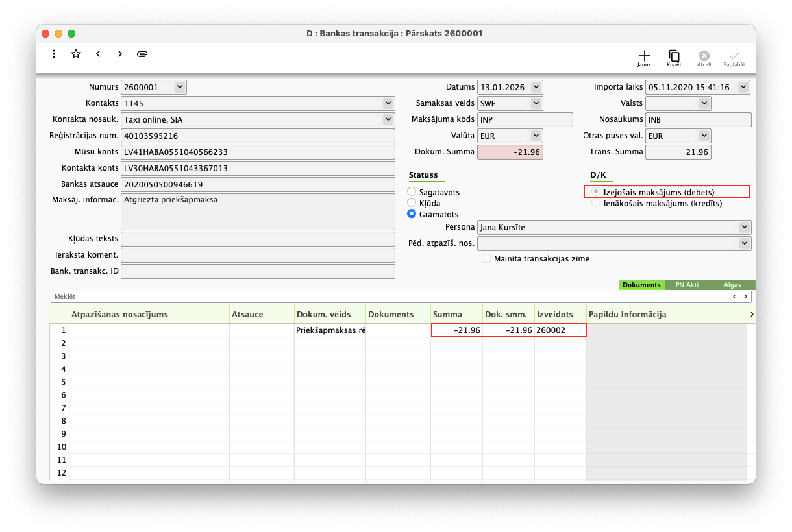Screen dimensions: 792x532
Task: Open the three-dot options menu
Action: point(54,54)
